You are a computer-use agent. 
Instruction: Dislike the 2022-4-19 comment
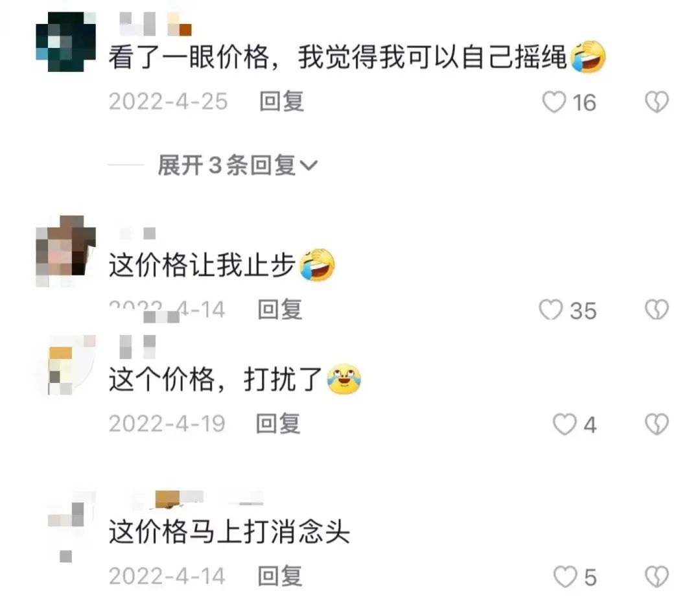pyautogui.click(x=656, y=424)
